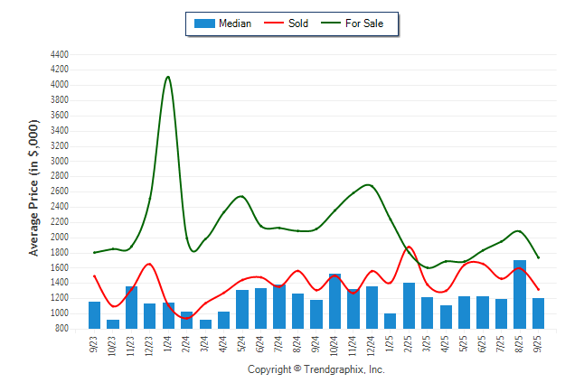
Task: Select the tallest median bar at 8/25
Action: click(x=520, y=294)
